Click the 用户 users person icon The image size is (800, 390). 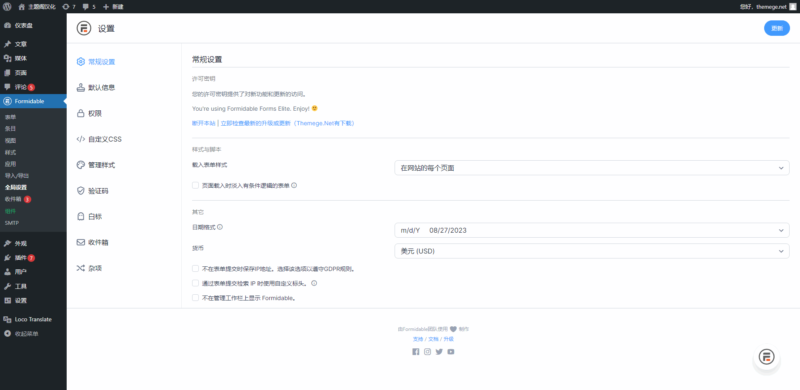coord(7,272)
